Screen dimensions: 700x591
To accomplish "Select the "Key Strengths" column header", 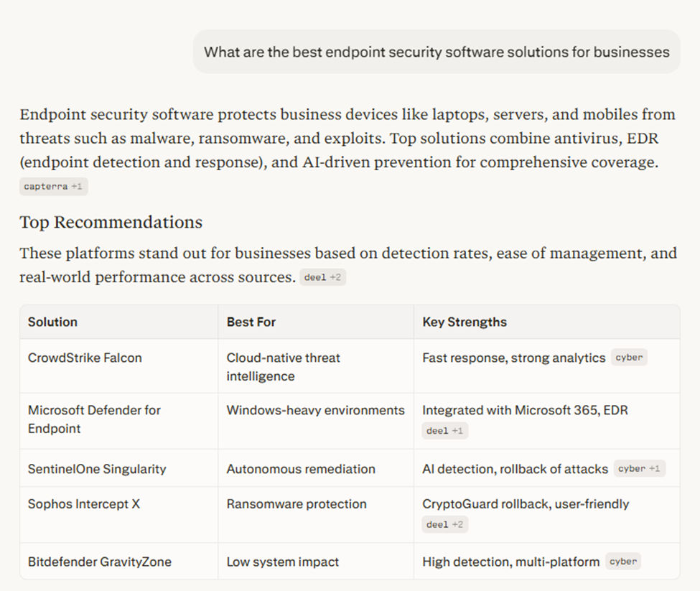I will (464, 322).
